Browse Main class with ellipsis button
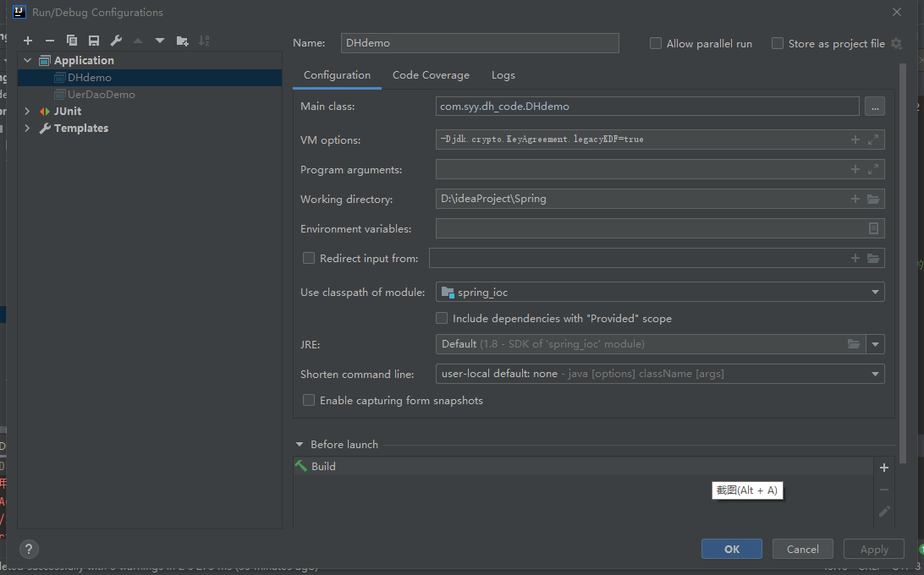 [875, 107]
